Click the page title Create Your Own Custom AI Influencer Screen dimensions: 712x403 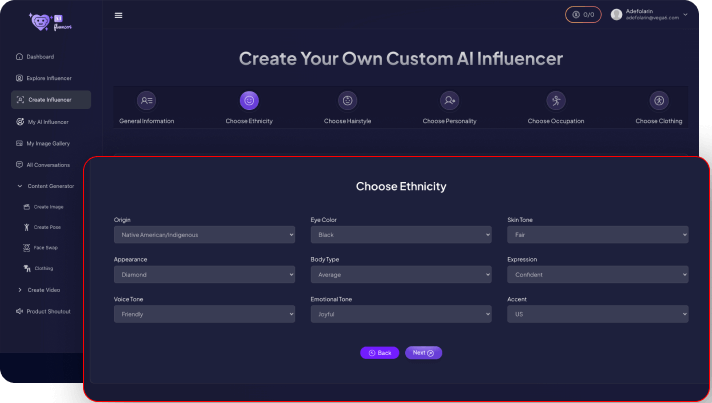[401, 59]
